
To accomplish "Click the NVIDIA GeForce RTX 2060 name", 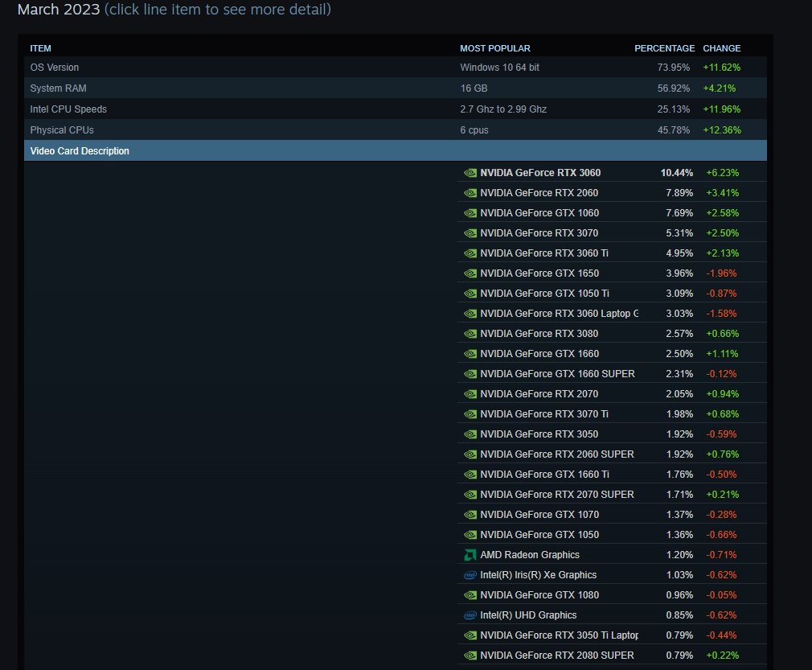I will pyautogui.click(x=539, y=193).
